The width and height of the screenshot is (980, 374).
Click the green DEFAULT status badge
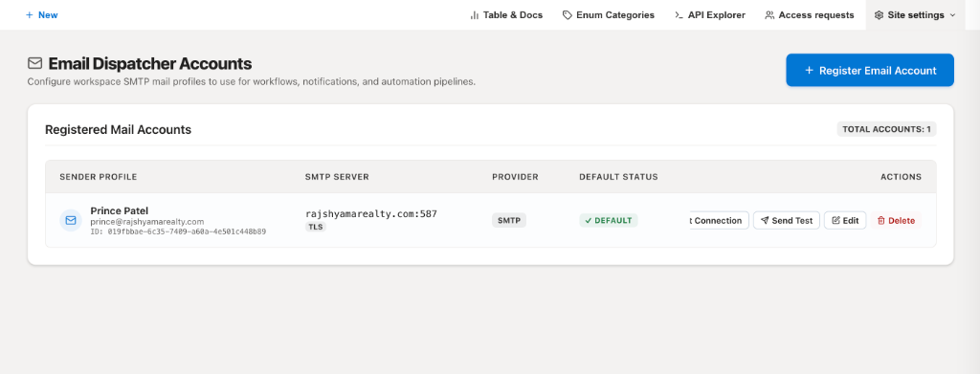tap(608, 220)
